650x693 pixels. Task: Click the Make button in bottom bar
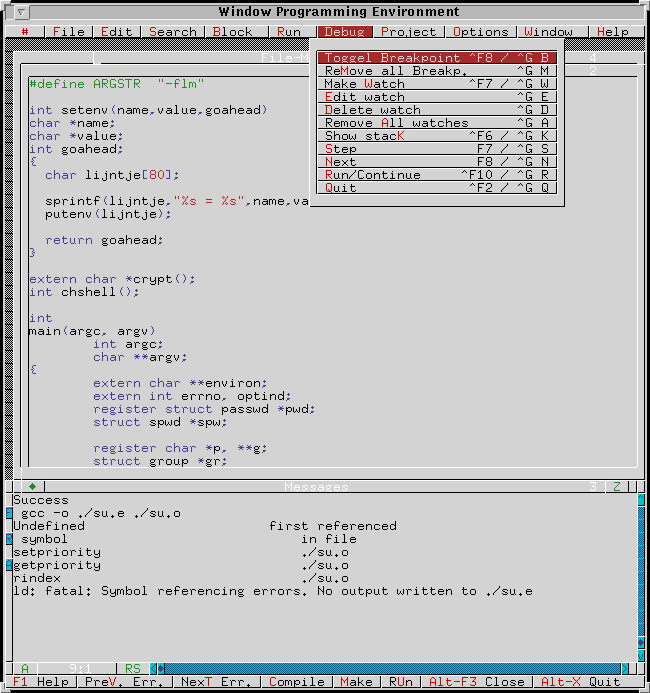click(x=356, y=682)
